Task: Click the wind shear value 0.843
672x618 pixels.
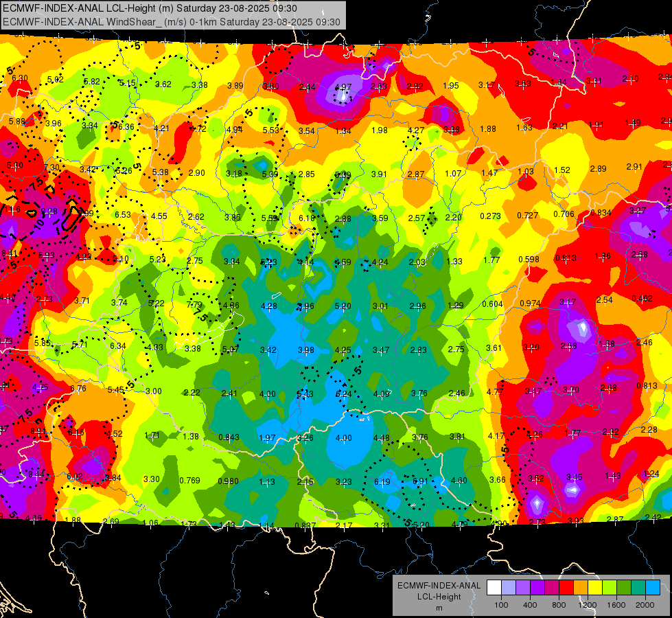Action: point(229,437)
